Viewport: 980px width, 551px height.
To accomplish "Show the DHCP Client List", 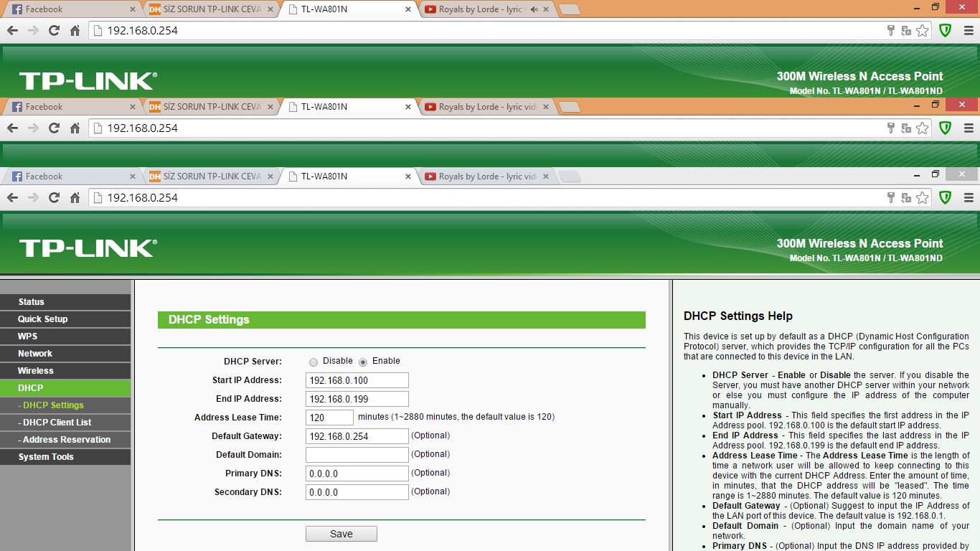I will coord(65,423).
